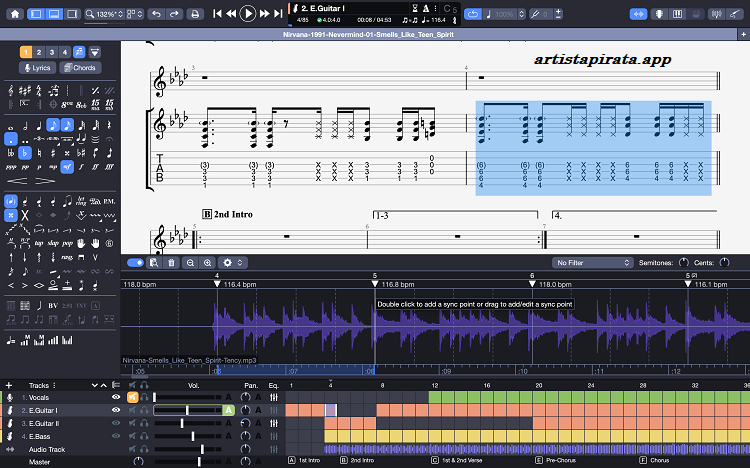Open the tuner waveform icon
750x468 pixels.
click(716, 14)
